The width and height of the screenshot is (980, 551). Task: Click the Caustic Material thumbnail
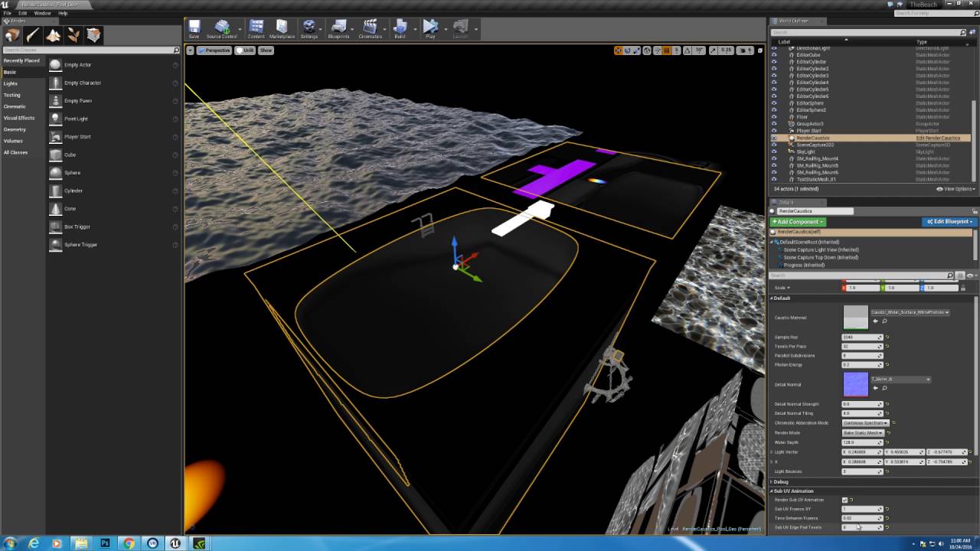coord(855,318)
